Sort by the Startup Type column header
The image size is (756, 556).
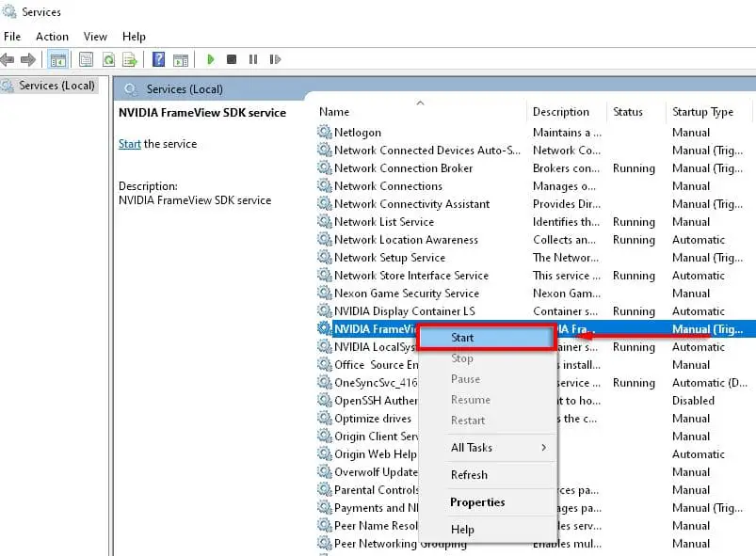point(702,112)
